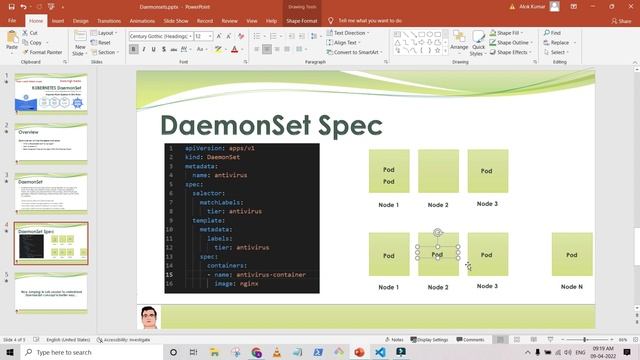This screenshot has height=360, width=640.
Task: Expand the Layout dropdown
Action: pyautogui.click(x=104, y=33)
